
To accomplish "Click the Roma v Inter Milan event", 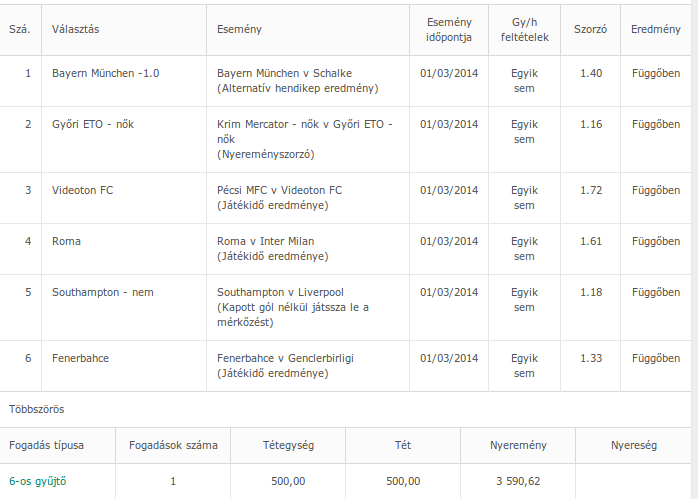I will click(x=265, y=241).
